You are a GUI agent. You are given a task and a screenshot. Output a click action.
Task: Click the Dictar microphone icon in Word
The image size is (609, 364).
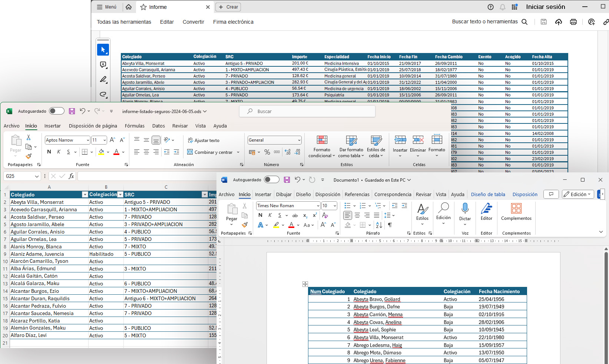coord(465,208)
